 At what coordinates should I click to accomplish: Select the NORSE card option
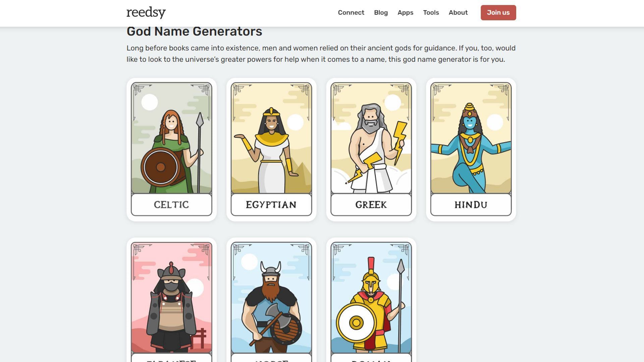point(271,301)
